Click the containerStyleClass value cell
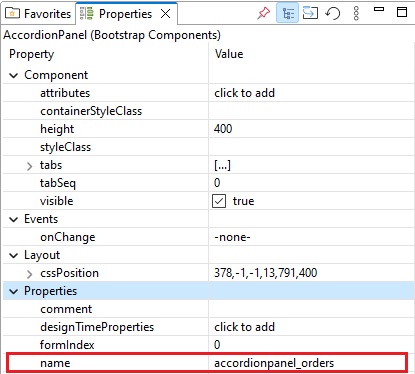 click(x=312, y=111)
